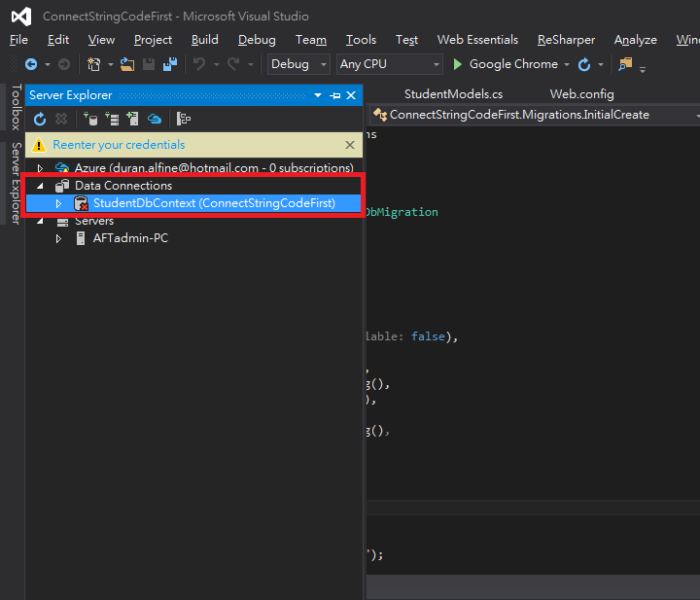This screenshot has height=600, width=700.
Task: Click the Save All icon
Action: point(170,65)
